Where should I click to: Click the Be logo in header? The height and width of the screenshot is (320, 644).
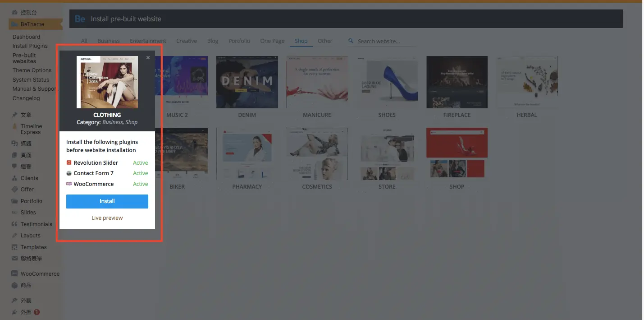point(80,19)
